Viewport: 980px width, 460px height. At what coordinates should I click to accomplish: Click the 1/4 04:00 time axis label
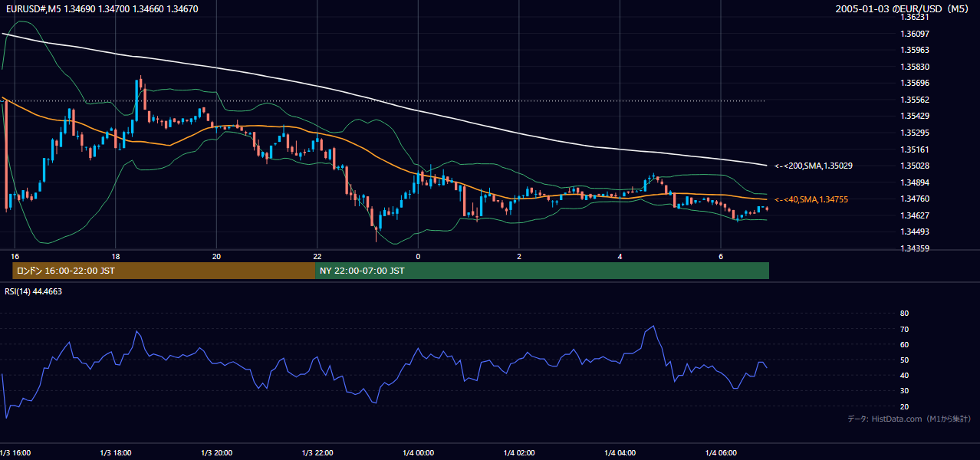coord(620,452)
